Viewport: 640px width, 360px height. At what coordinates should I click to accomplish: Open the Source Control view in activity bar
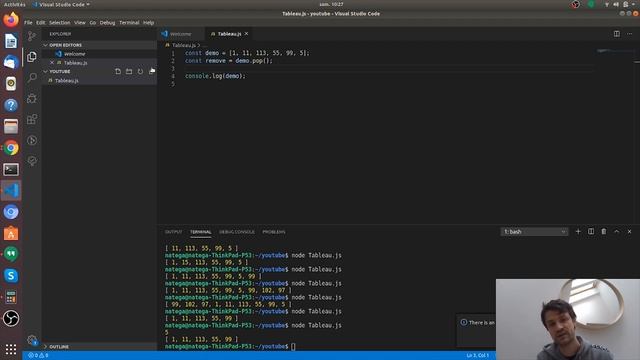coord(32,36)
